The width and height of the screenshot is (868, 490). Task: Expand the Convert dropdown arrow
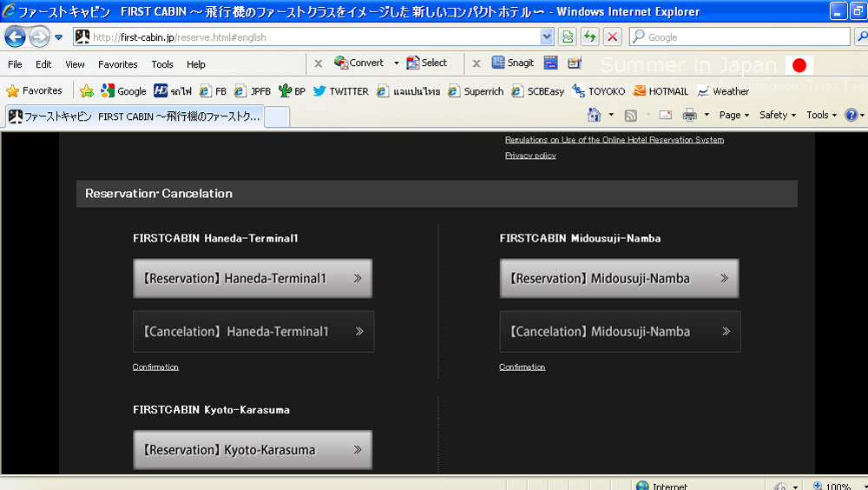pos(396,63)
